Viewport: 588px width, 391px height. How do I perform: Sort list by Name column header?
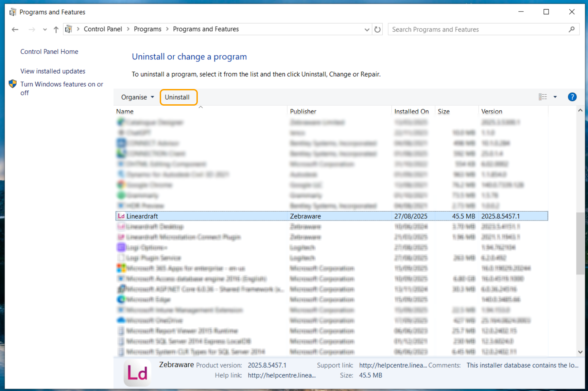point(201,111)
